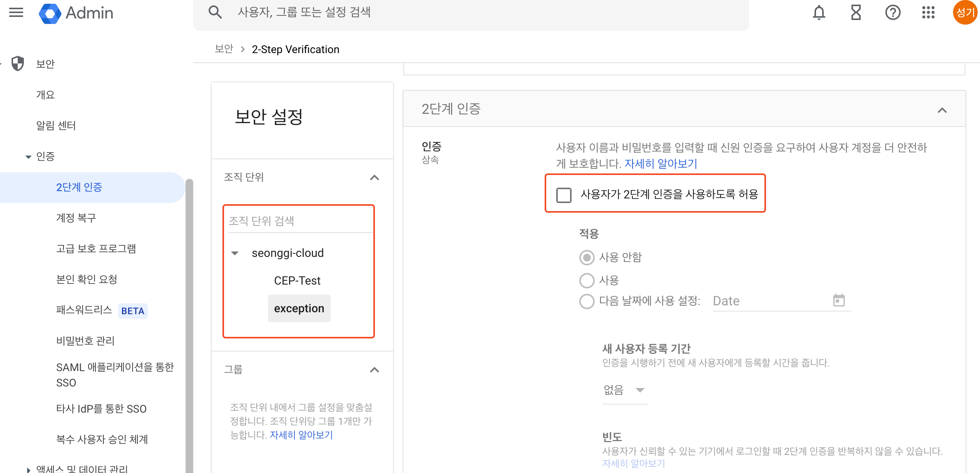Open the 없음 enrollment period dropdown
980x473 pixels.
point(624,390)
